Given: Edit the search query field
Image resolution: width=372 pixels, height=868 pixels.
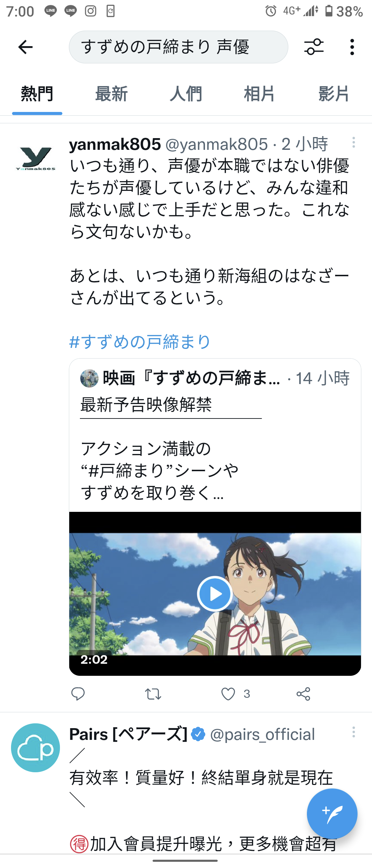Looking at the screenshot, I should click(178, 47).
